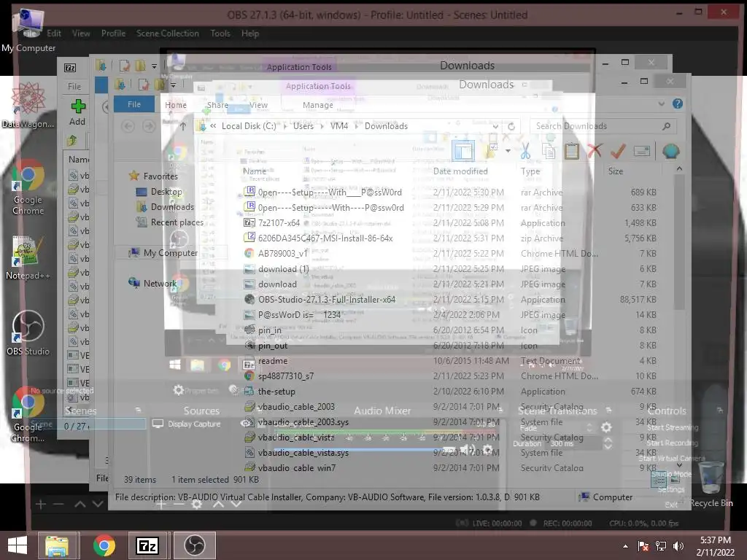The image size is (747, 560).
Task: Navigate forward in Downloads Explorer window
Action: click(149, 126)
